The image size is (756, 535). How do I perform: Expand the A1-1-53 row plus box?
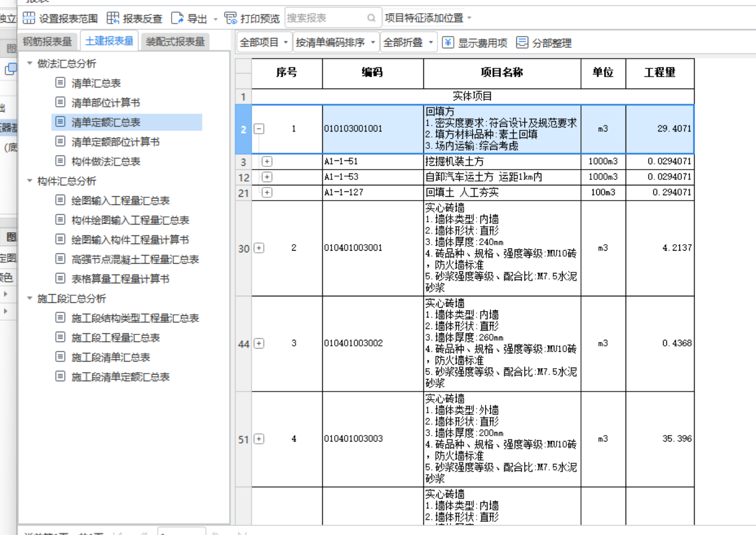(267, 177)
